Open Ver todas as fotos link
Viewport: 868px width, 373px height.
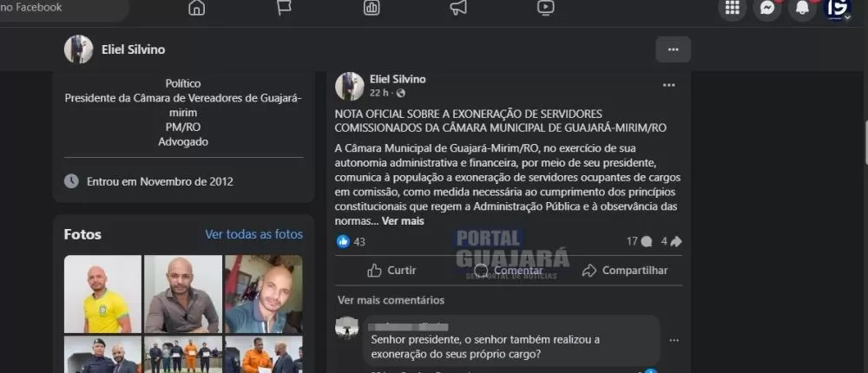coord(254,234)
